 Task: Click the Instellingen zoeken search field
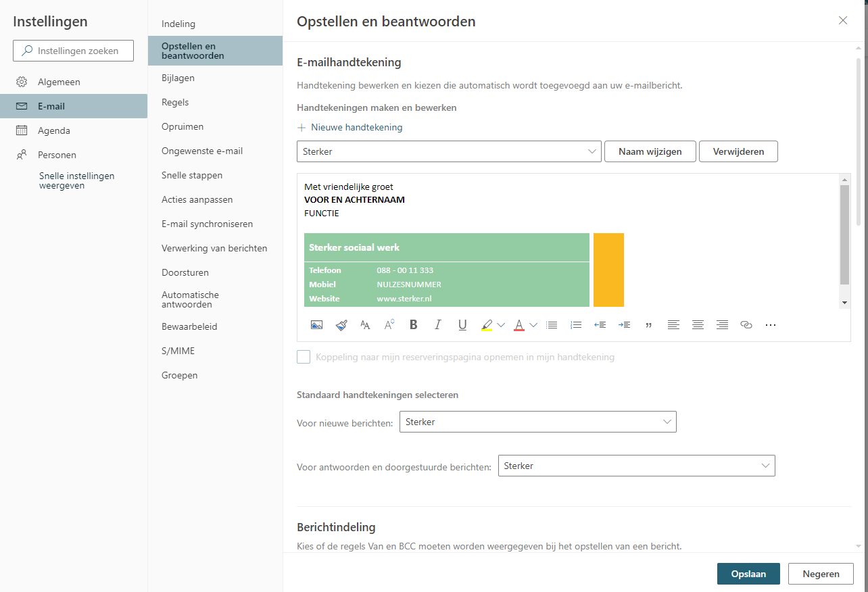click(x=73, y=51)
